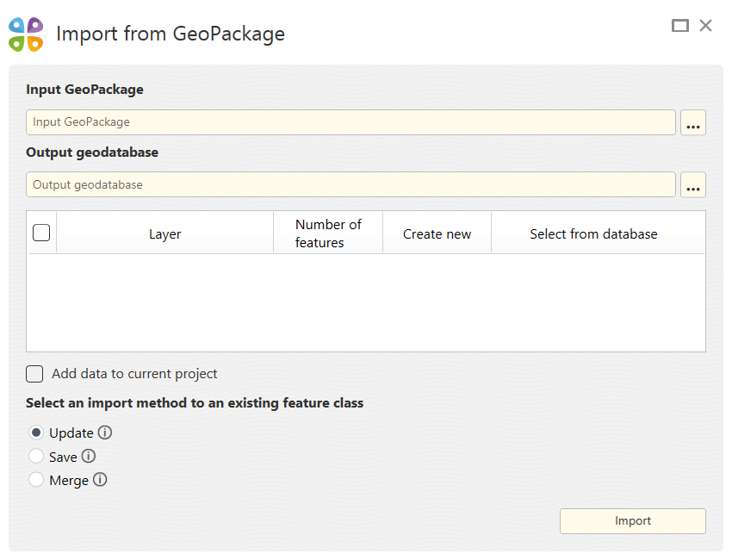Click the Number of features column header
This screenshot has height=560, width=732.
[328, 233]
